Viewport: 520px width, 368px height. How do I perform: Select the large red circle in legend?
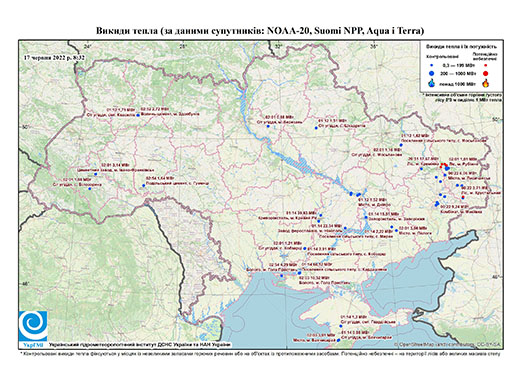[x=485, y=73]
